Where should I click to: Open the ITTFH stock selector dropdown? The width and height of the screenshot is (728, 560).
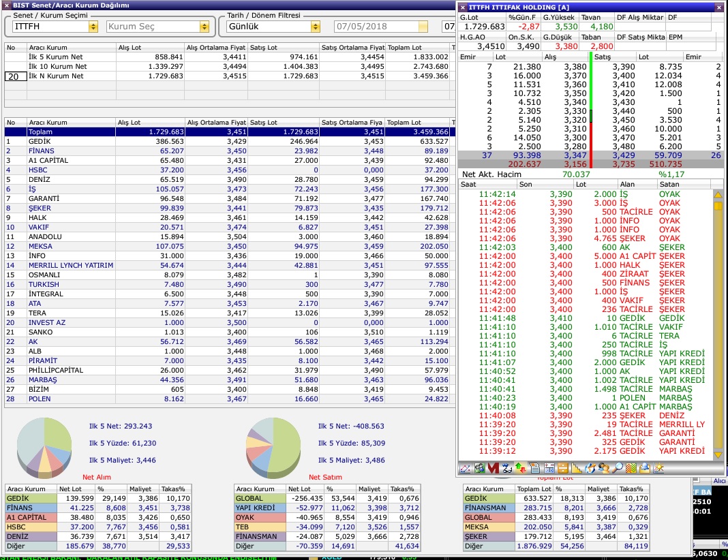pyautogui.click(x=93, y=27)
